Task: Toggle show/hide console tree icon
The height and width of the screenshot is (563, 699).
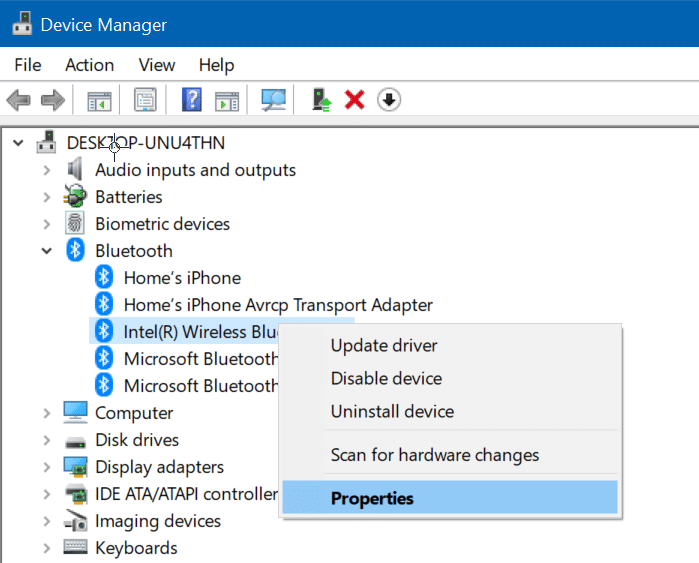Action: [99, 101]
